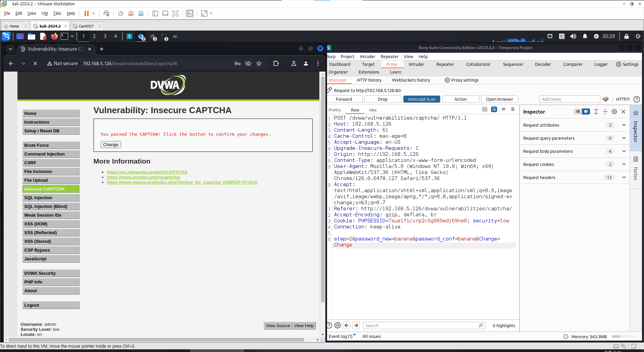
Task: Go back in browser history
Action: tap(11, 63)
